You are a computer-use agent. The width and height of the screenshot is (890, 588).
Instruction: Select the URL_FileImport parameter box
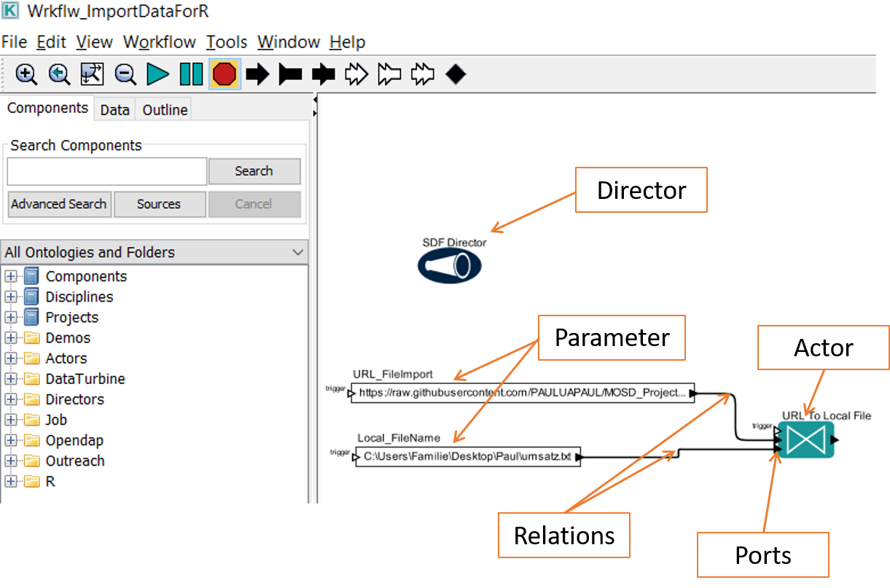point(523,393)
